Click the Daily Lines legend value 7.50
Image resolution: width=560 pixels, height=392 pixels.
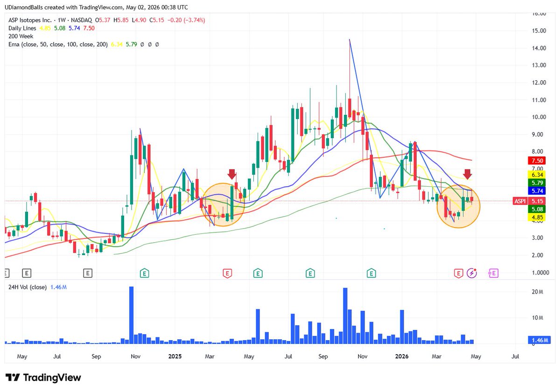89,28
